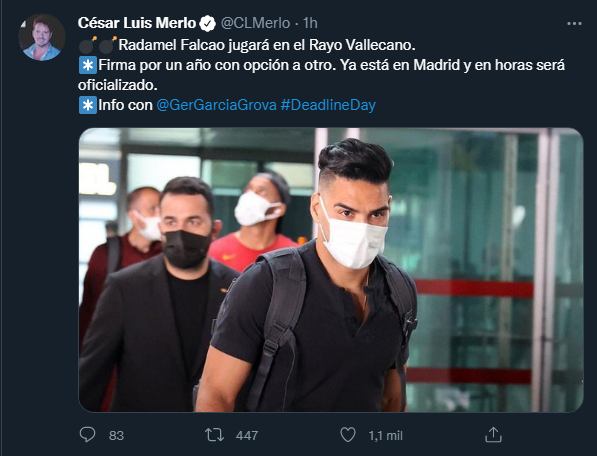The width and height of the screenshot is (597, 456).
Task: Click the reply speech bubble icon
Action: tap(87, 435)
